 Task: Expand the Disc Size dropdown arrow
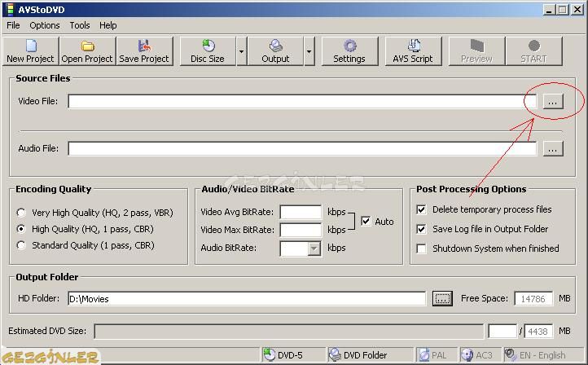pos(242,51)
